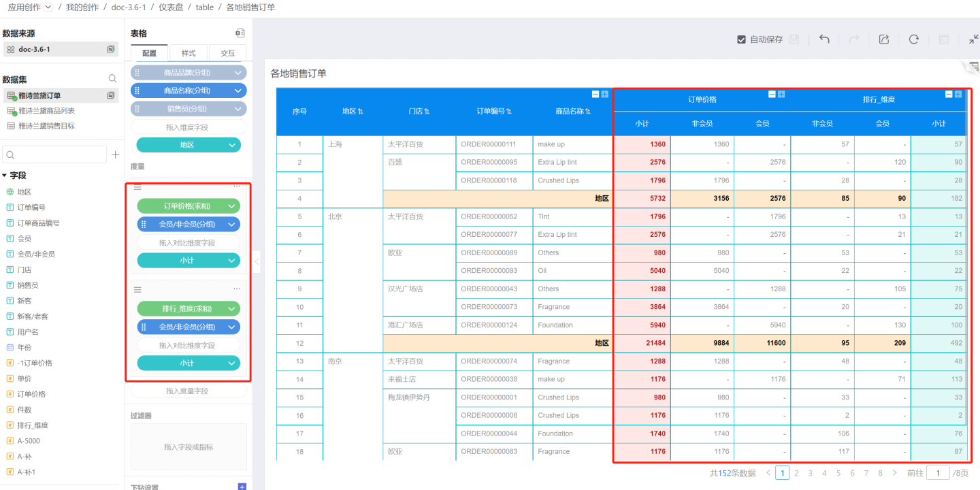The width and height of the screenshot is (980, 490).
Task: Click the share/export icon in toolbar
Action: 884,39
